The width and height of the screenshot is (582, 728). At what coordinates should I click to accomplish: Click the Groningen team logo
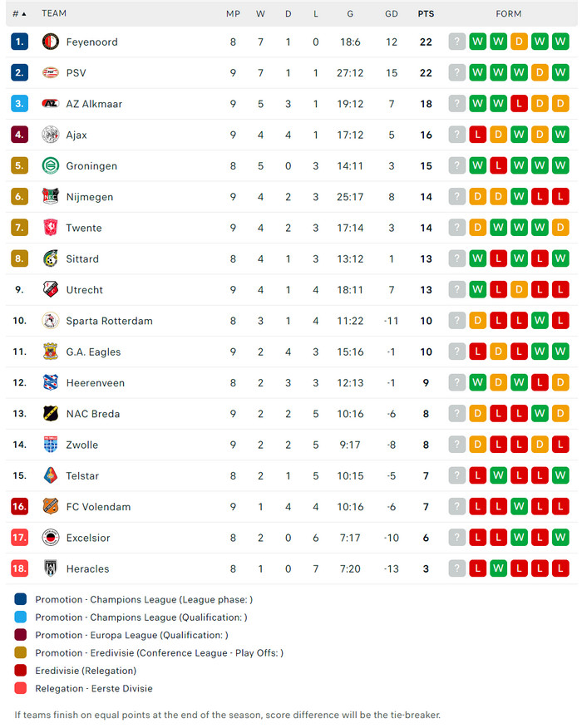point(51,166)
